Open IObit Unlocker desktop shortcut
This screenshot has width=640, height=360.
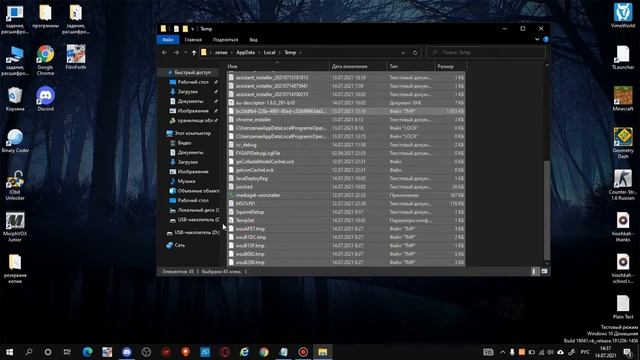[x=15, y=185]
